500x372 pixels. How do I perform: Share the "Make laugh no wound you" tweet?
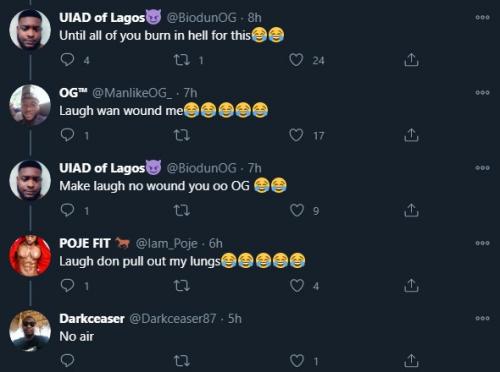click(x=411, y=210)
